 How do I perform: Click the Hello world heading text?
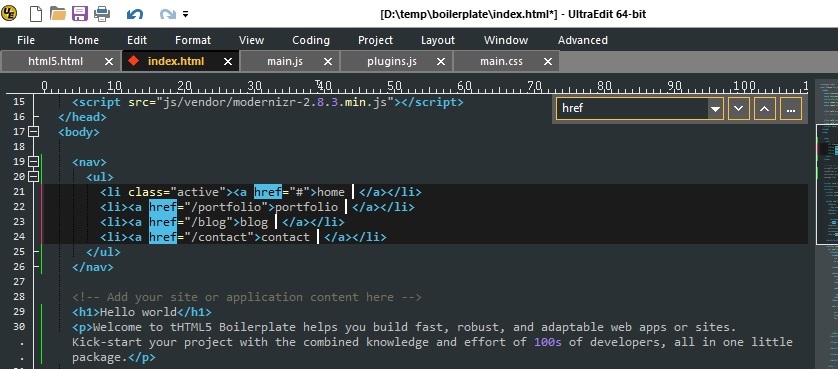138,312
